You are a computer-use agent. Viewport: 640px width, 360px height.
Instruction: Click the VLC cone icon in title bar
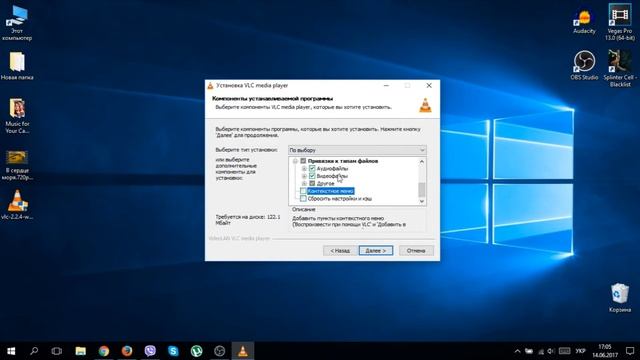pyautogui.click(x=211, y=86)
